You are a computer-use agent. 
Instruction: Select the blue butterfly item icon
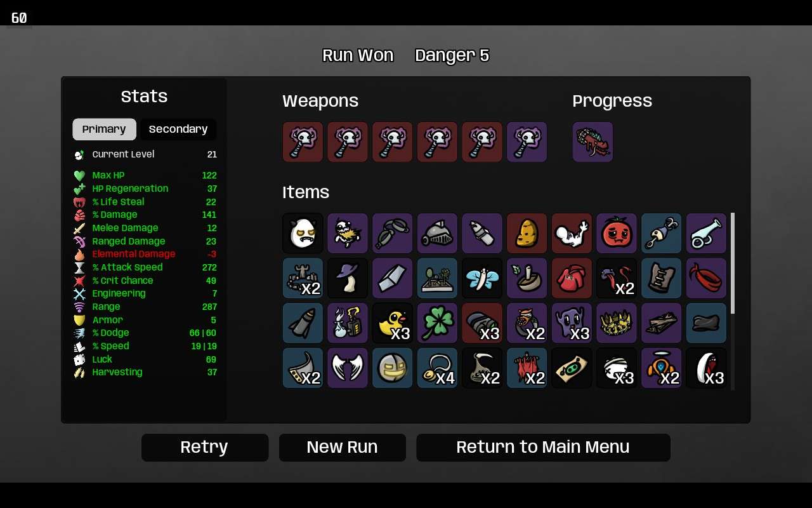point(482,278)
